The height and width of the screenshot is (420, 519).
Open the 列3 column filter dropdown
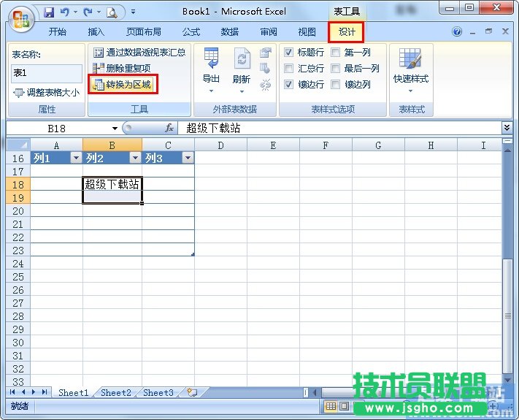pyautogui.click(x=187, y=159)
